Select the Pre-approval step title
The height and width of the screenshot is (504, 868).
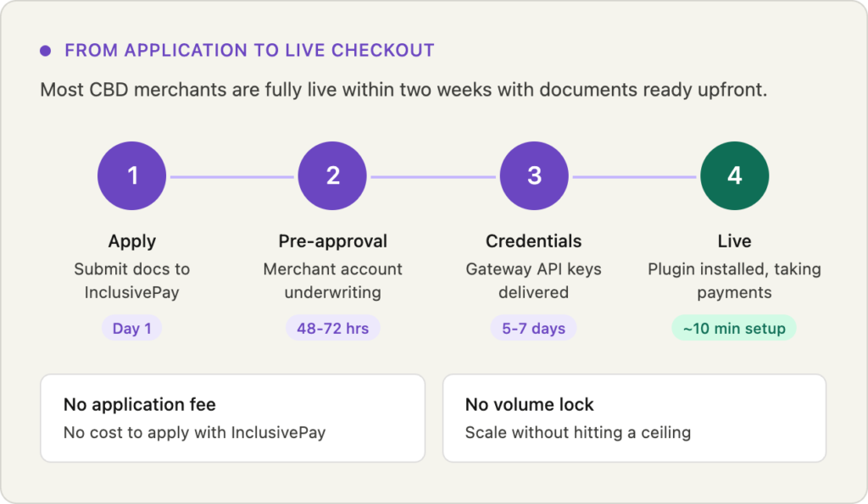[332, 241]
